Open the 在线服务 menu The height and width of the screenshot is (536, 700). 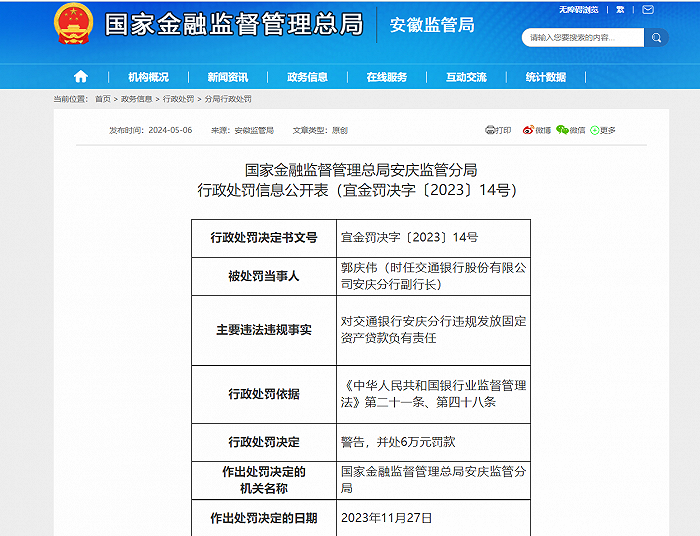tap(387, 77)
